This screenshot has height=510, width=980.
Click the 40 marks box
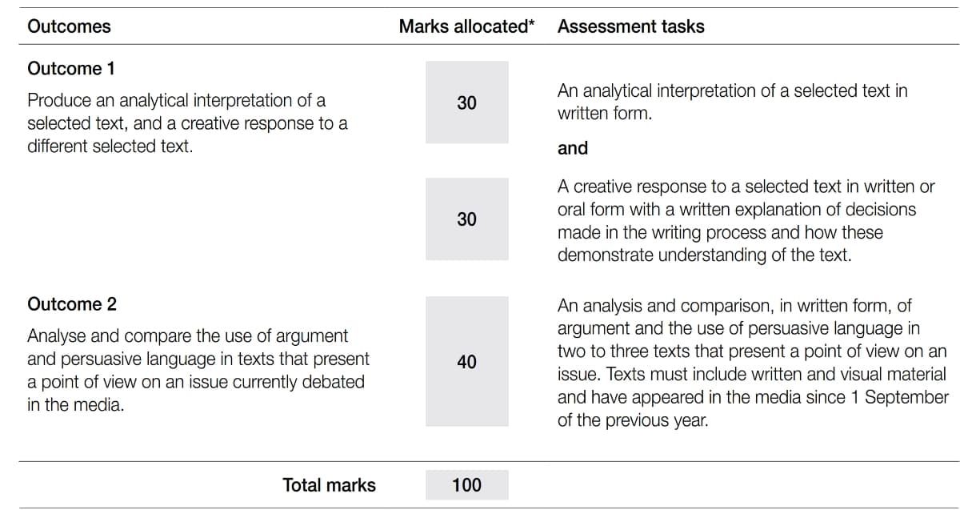coord(466,362)
